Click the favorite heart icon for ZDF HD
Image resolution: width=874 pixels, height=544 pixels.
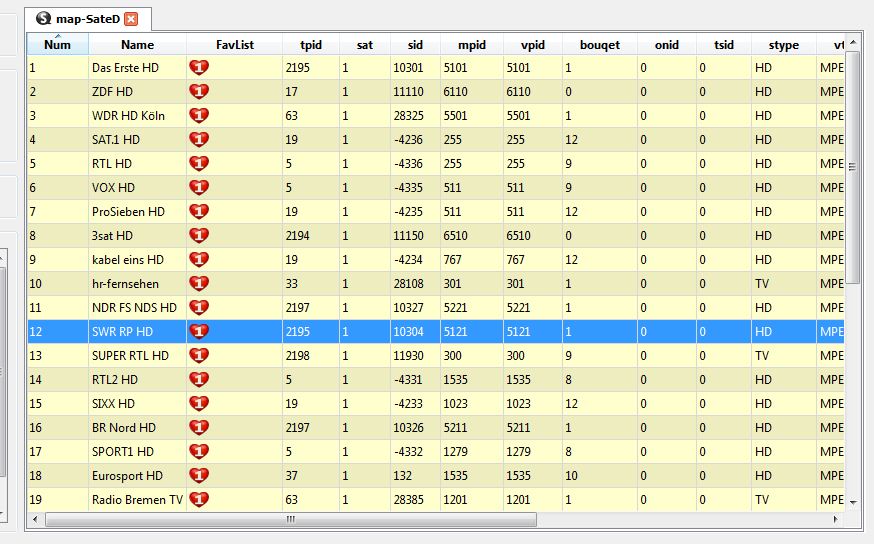199,91
